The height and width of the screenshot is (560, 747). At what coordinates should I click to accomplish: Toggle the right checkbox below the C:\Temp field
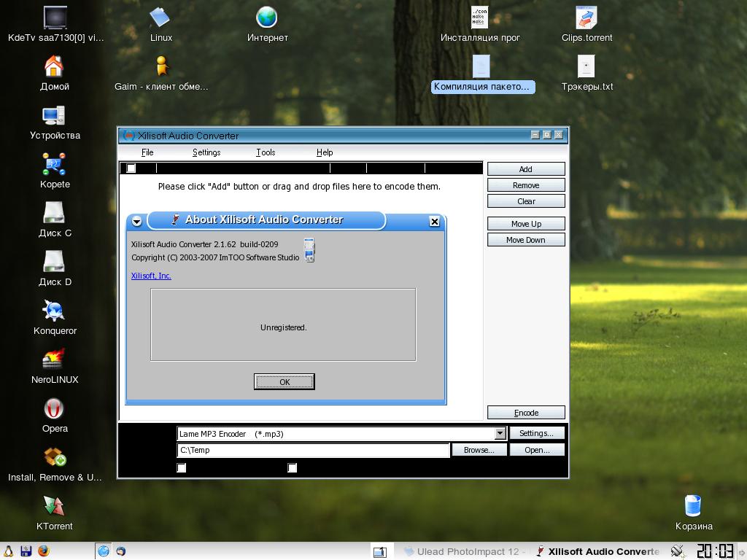pyautogui.click(x=293, y=468)
